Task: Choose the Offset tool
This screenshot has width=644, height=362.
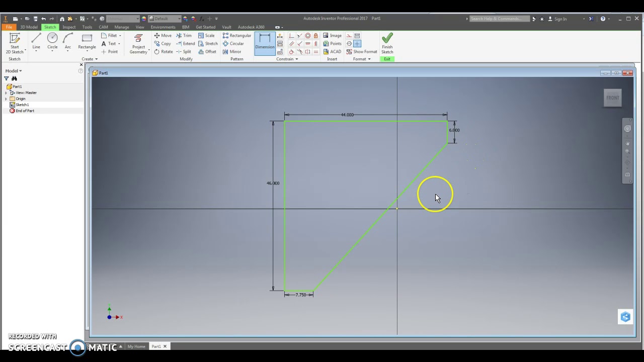Action: [207, 52]
